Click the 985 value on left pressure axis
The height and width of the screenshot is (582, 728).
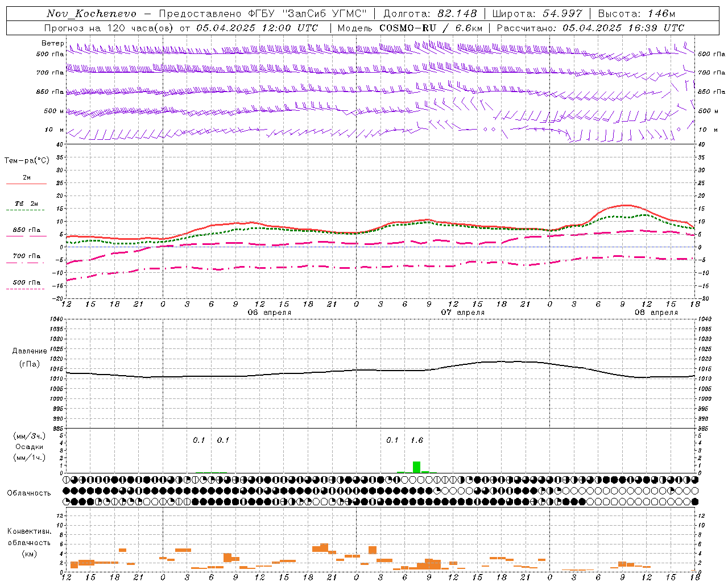[x=59, y=429]
